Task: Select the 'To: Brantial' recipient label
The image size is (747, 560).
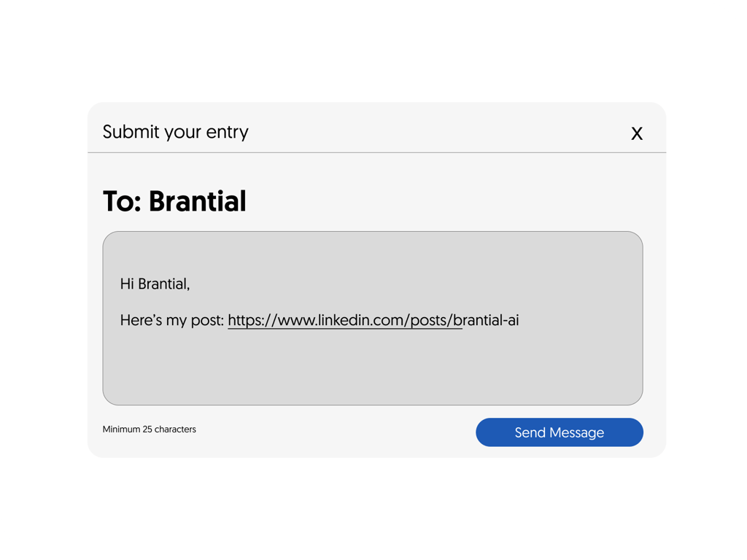Action: (175, 201)
